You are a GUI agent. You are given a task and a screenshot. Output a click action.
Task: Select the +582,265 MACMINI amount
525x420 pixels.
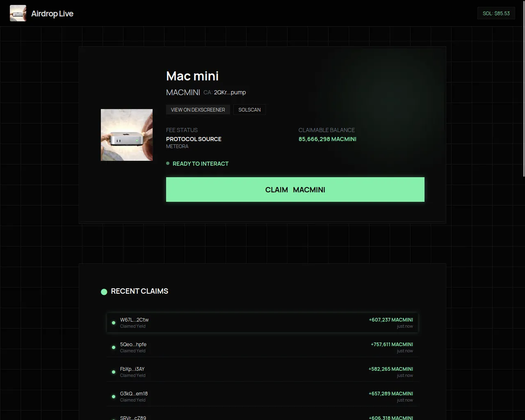(391, 369)
